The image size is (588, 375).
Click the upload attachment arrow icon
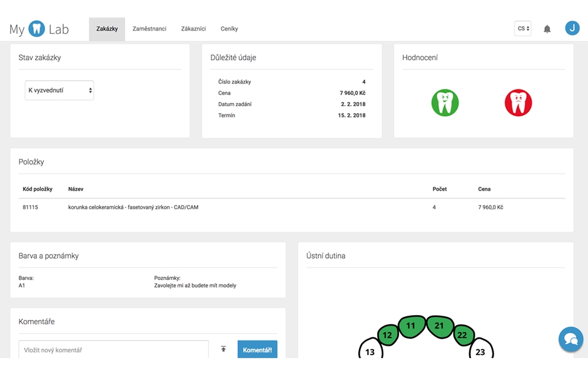point(223,349)
